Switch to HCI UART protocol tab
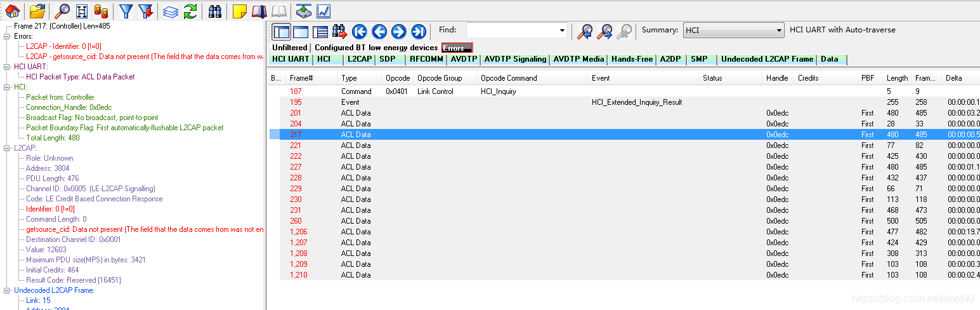 (290, 59)
